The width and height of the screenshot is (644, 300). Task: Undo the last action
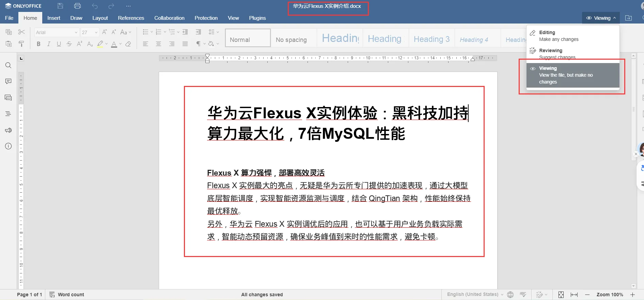pyautogui.click(x=95, y=6)
